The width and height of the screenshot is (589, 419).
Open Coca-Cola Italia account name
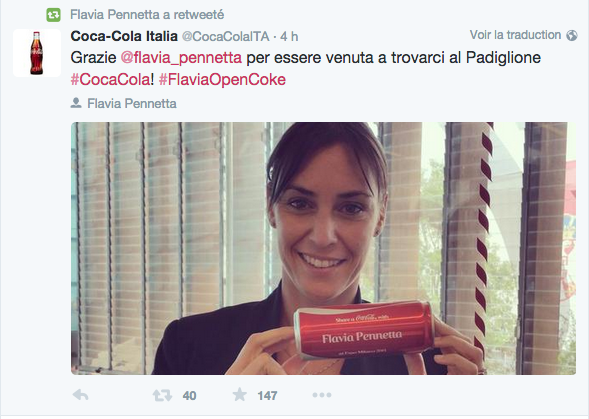124,36
